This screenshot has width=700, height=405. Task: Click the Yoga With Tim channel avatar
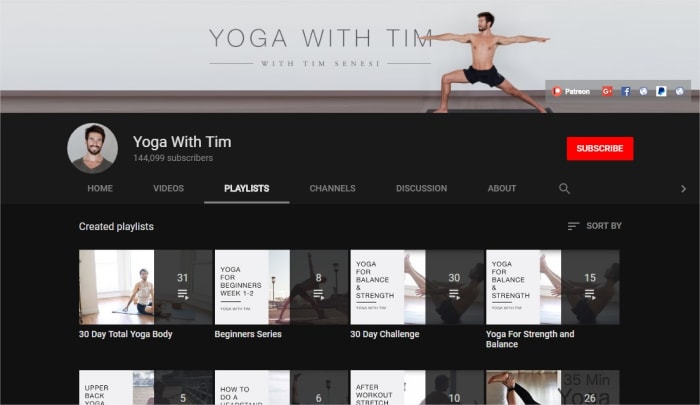pyautogui.click(x=92, y=148)
